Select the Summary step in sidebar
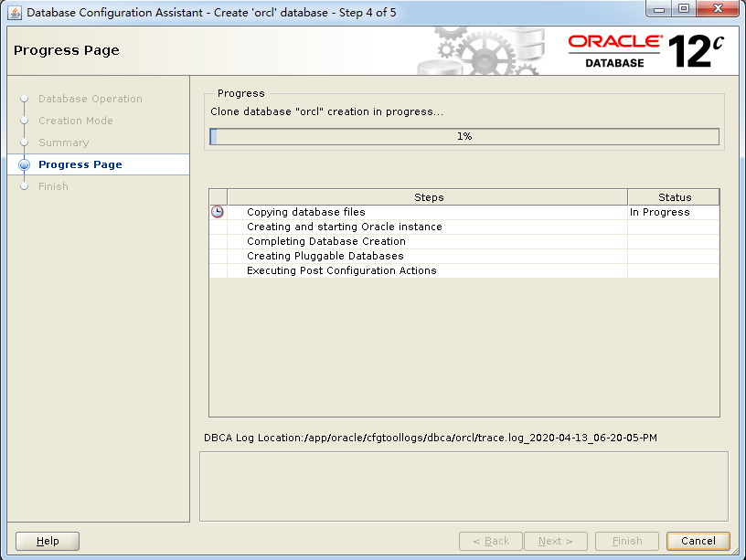The height and width of the screenshot is (560, 746). pyautogui.click(x=63, y=143)
